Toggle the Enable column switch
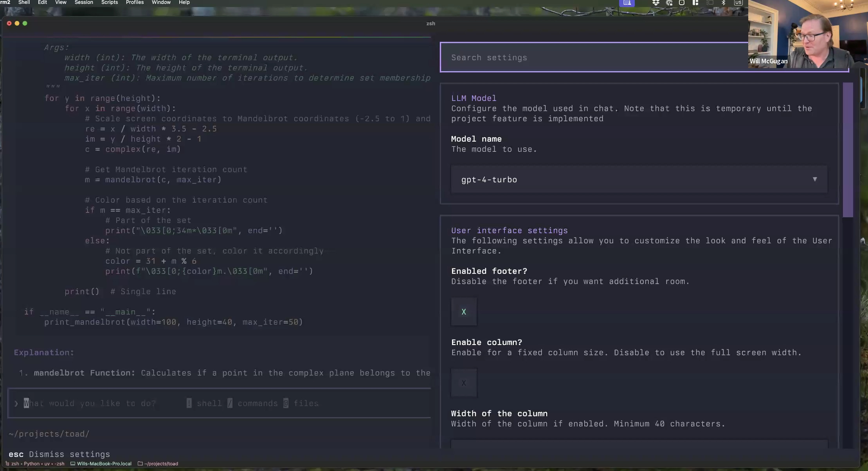This screenshot has width=868, height=471. [x=464, y=383]
